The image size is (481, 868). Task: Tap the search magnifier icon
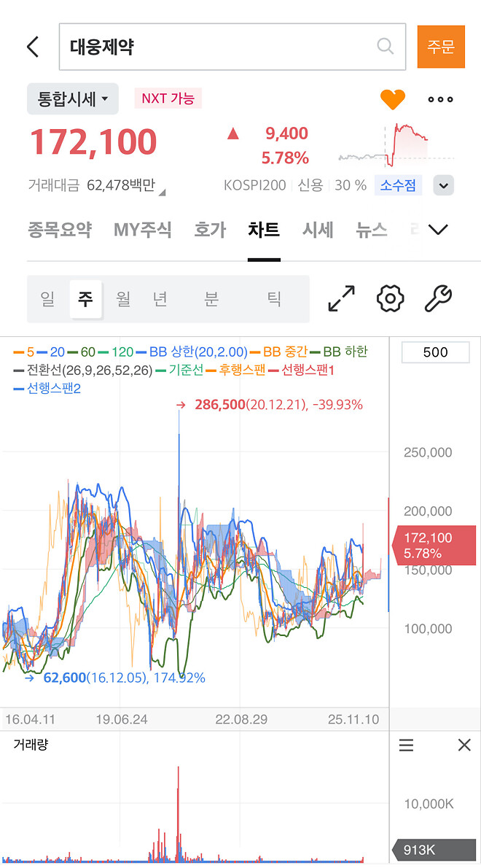(385, 46)
